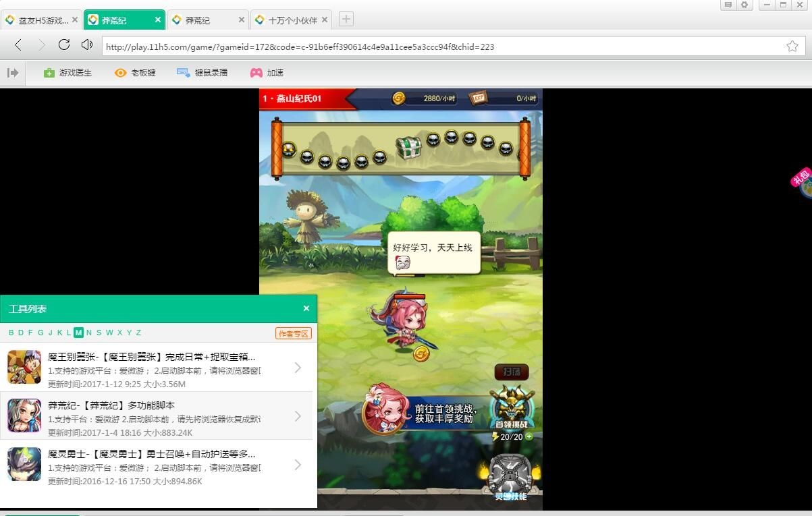Open 游戏医生 game doctor tool
The image size is (812, 516).
(67, 72)
